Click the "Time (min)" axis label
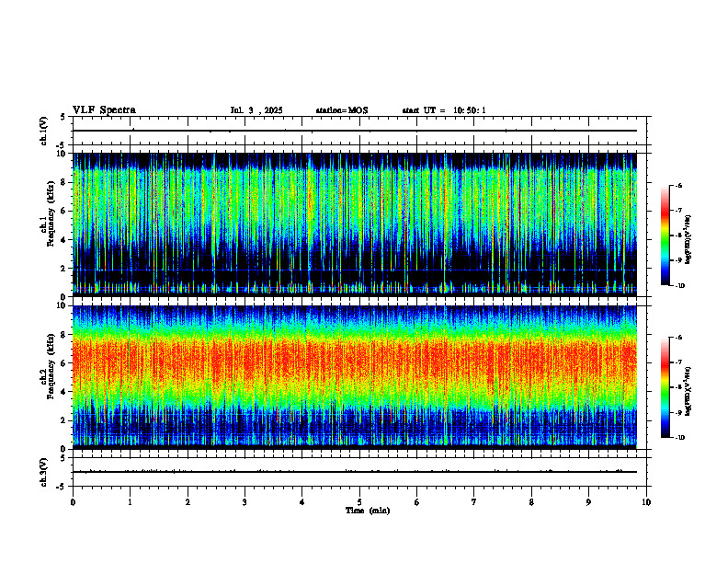The width and height of the screenshot is (728, 563). tap(368, 511)
